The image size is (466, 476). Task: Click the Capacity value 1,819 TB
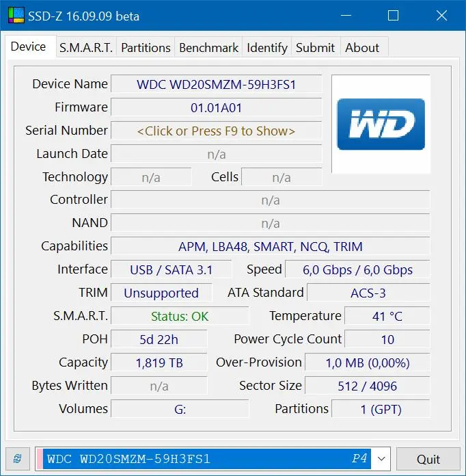tap(159, 362)
